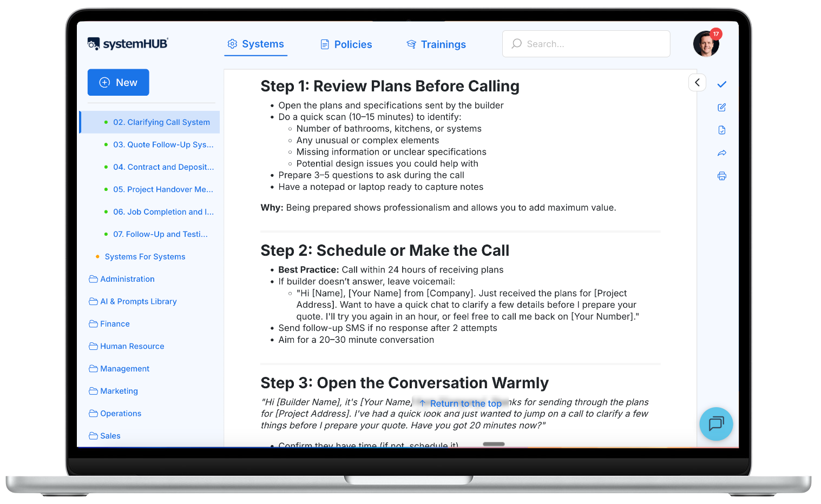
Task: Focus the Search input field
Action: (x=586, y=44)
